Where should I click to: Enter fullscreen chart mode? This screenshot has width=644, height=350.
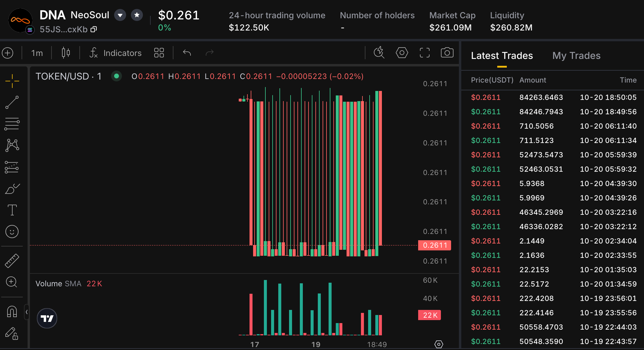coord(424,53)
